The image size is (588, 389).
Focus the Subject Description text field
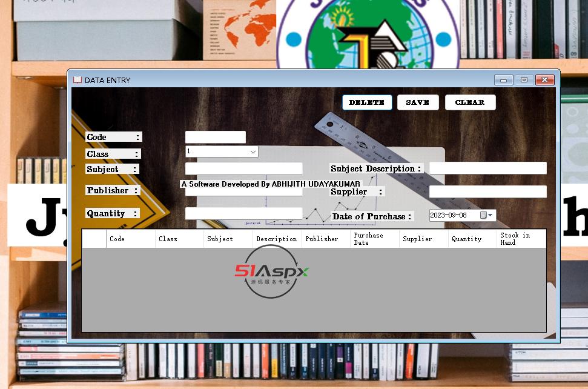tap(487, 168)
